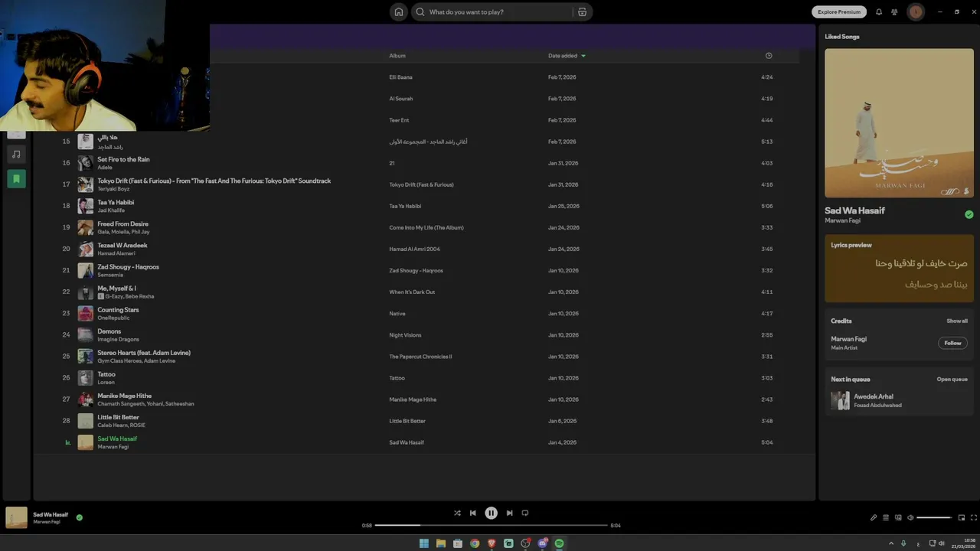Adjust the volume slider
The image size is (980, 551).
click(934, 517)
